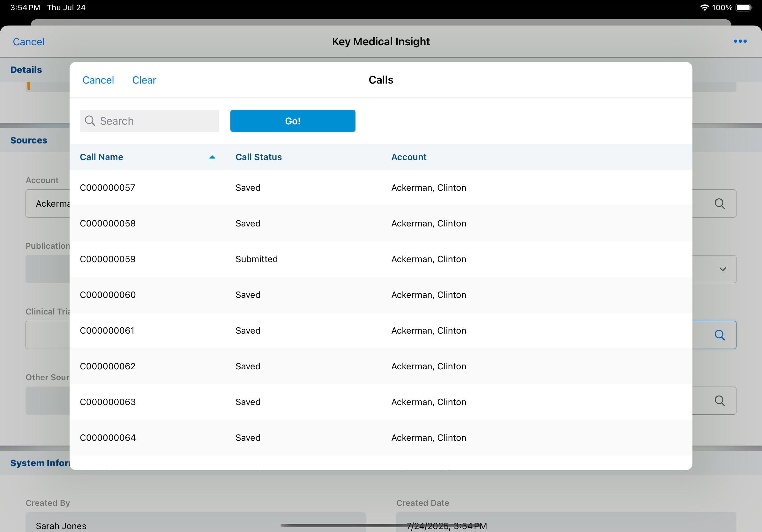Viewport: 762px width, 532px height.
Task: Sort by the Call Name column header
Action: [101, 157]
